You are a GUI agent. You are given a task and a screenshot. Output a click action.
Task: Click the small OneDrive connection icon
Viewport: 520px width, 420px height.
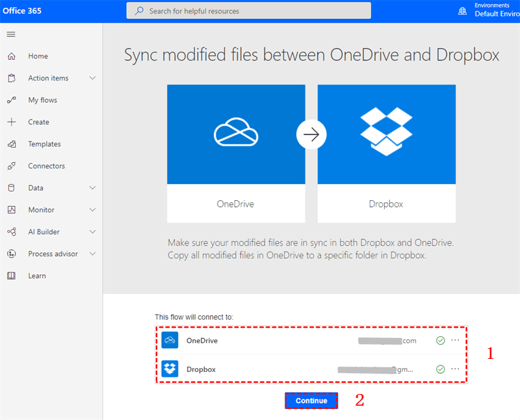click(x=170, y=340)
